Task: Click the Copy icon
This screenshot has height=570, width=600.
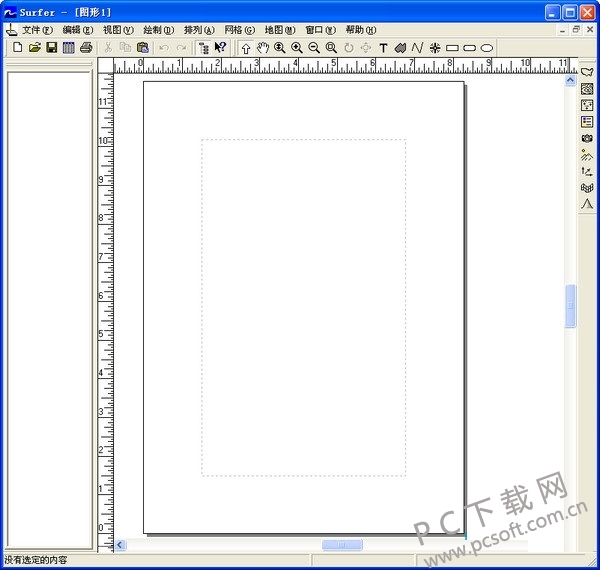Action: pos(125,48)
